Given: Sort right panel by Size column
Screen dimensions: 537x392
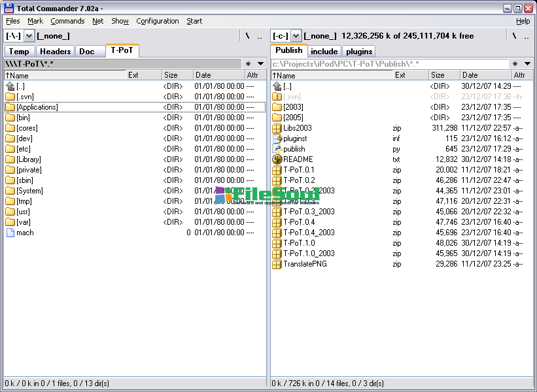Looking at the screenshot, I should 444,75.
